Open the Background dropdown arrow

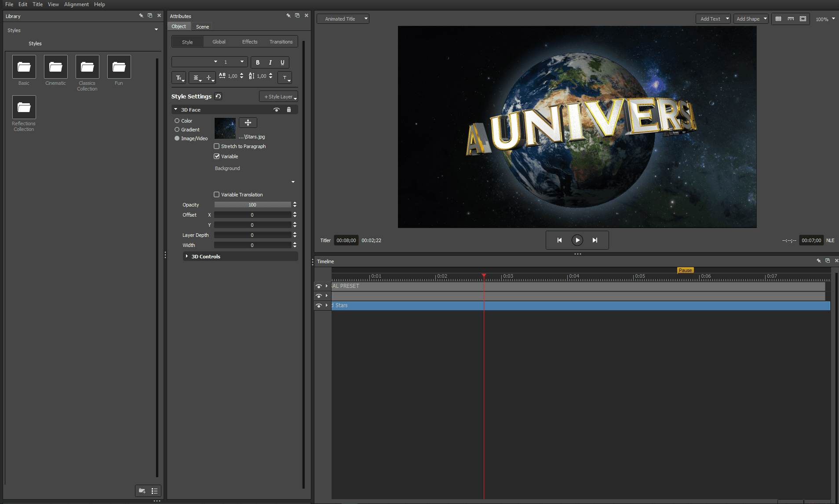click(293, 181)
